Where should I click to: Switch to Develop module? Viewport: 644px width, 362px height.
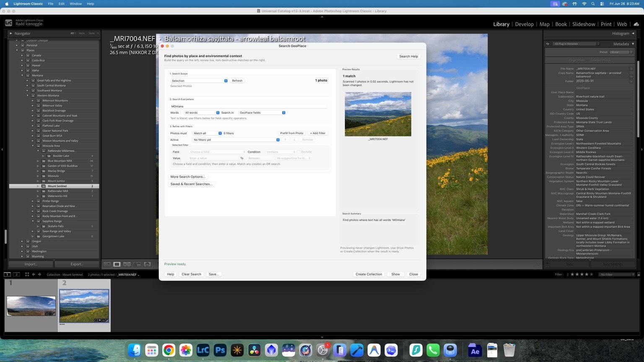[x=524, y=24]
